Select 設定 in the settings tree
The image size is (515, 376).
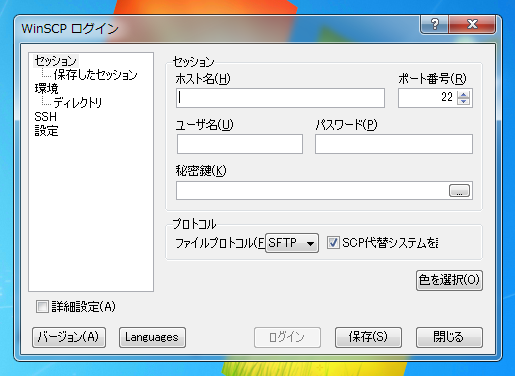pyautogui.click(x=46, y=131)
